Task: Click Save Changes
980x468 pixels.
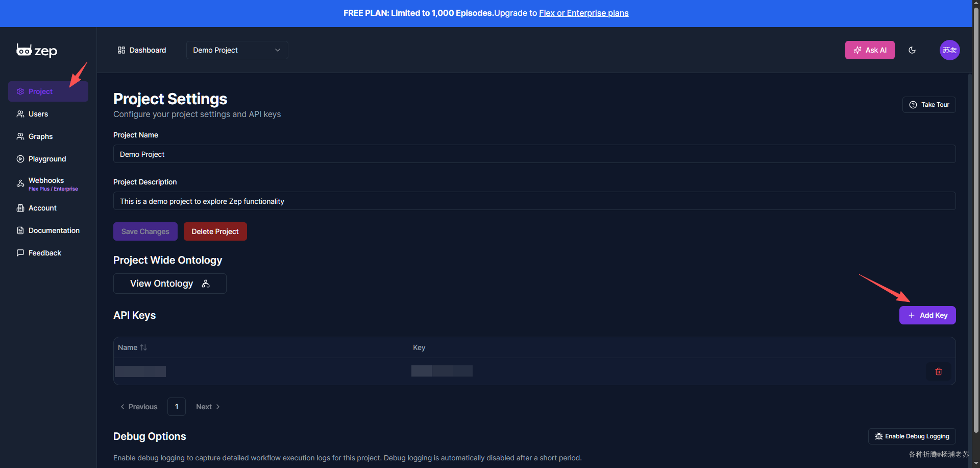Action: pos(145,231)
